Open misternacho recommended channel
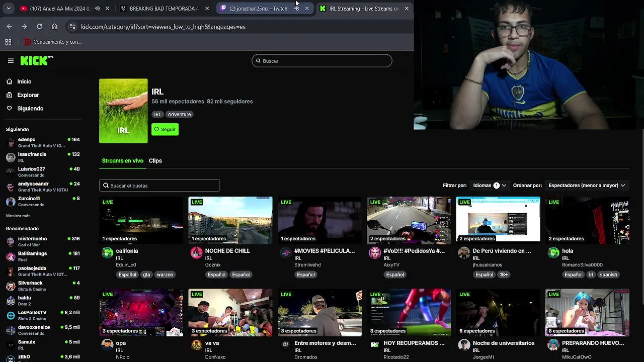Screen dimensions: 644x362 [x=43, y=241]
